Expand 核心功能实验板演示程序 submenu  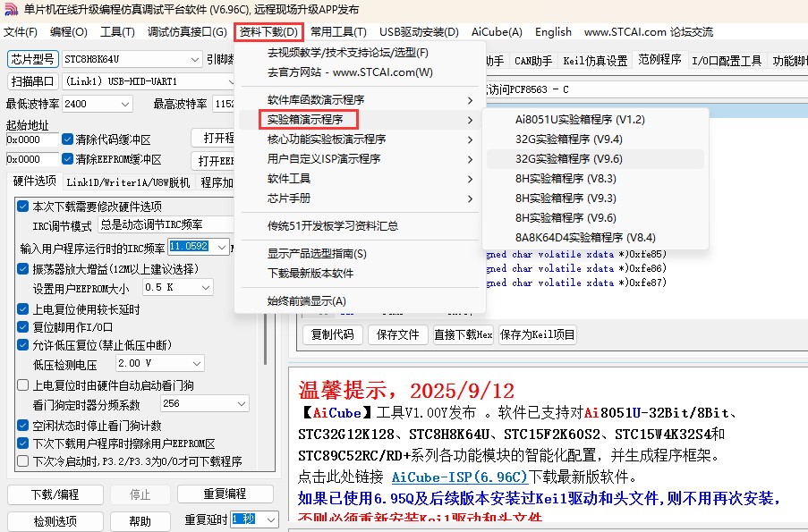tap(360, 139)
